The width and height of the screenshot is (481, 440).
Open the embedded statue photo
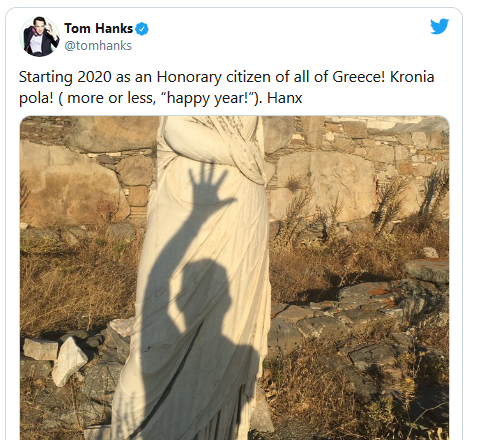point(235,278)
